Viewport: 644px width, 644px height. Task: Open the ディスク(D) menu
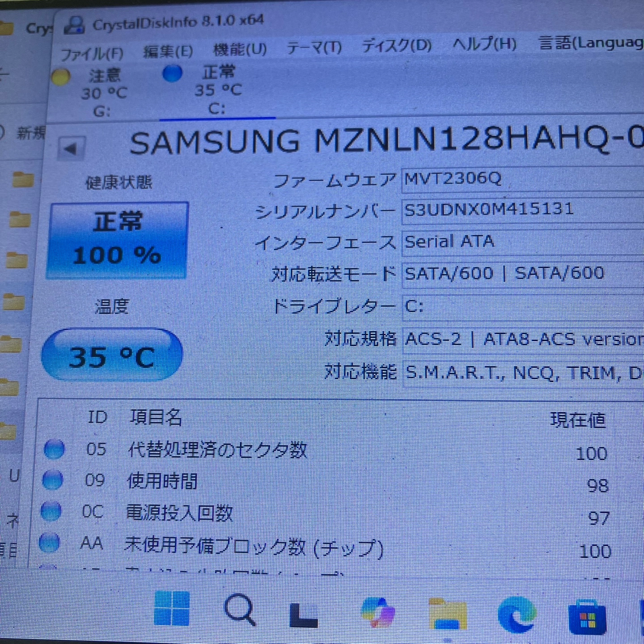coord(396,45)
